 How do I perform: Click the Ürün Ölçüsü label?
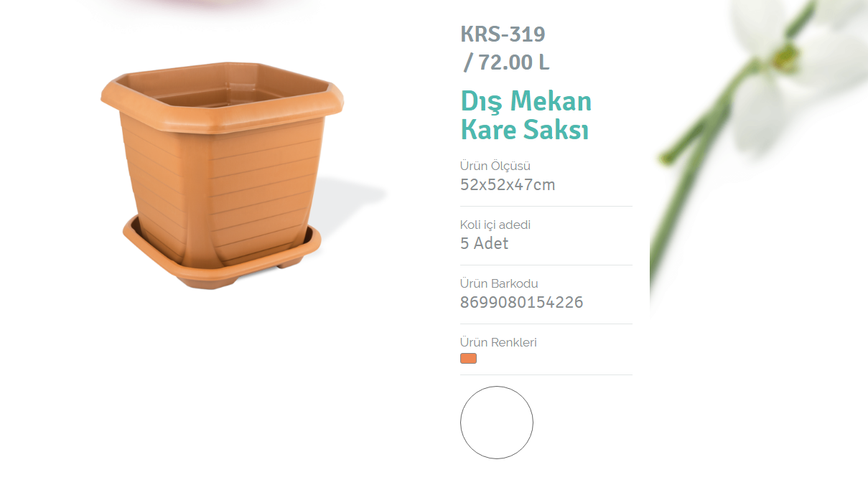coord(495,166)
